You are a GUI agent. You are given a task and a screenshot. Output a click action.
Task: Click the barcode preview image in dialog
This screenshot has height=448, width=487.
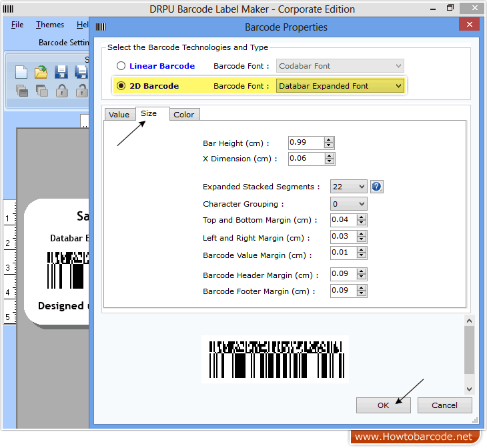276,359
